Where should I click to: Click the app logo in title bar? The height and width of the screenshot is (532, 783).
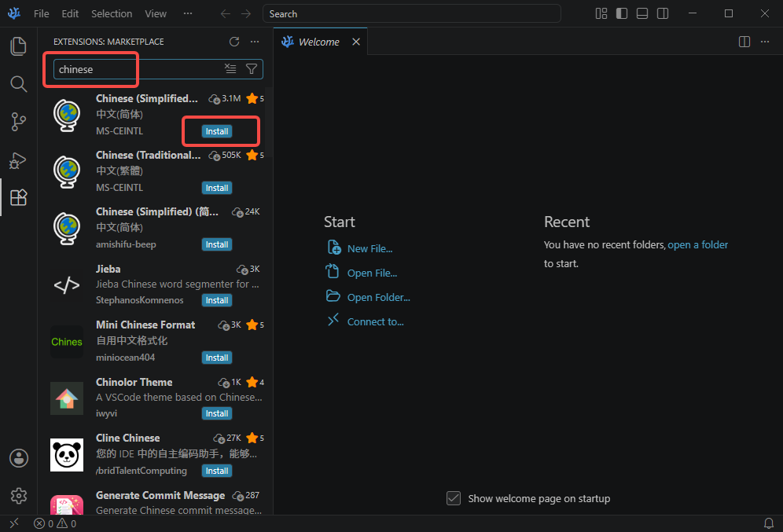pyautogui.click(x=14, y=13)
